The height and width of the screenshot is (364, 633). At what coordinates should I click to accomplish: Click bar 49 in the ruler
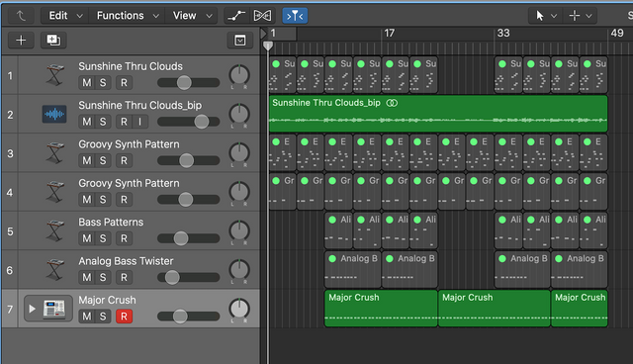[617, 33]
